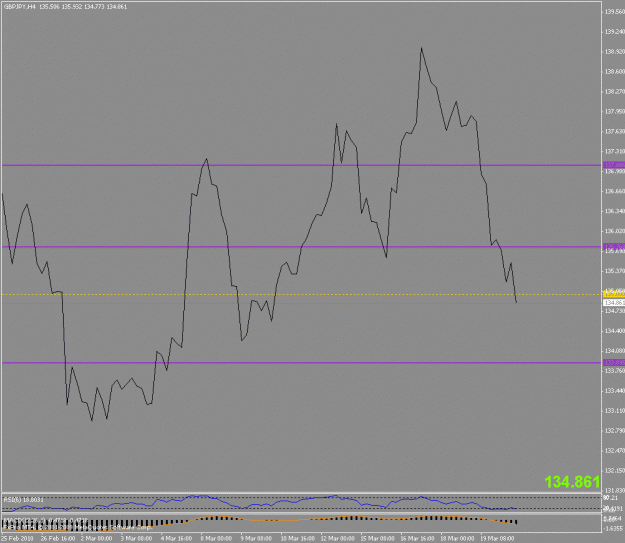Viewport: 625px width, 543px height.
Task: Click the 8 Mar 00:00 date label
Action: coord(216,538)
